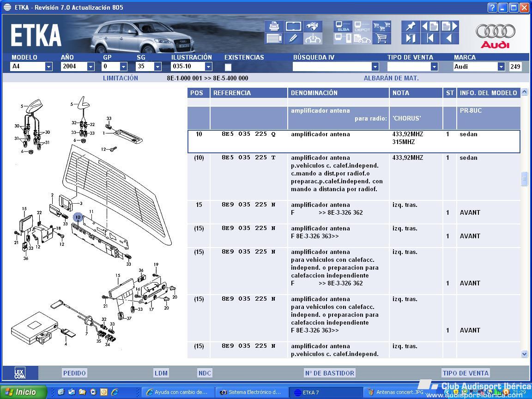Open the MODELO dropdown
The image size is (532, 399).
click(x=48, y=66)
